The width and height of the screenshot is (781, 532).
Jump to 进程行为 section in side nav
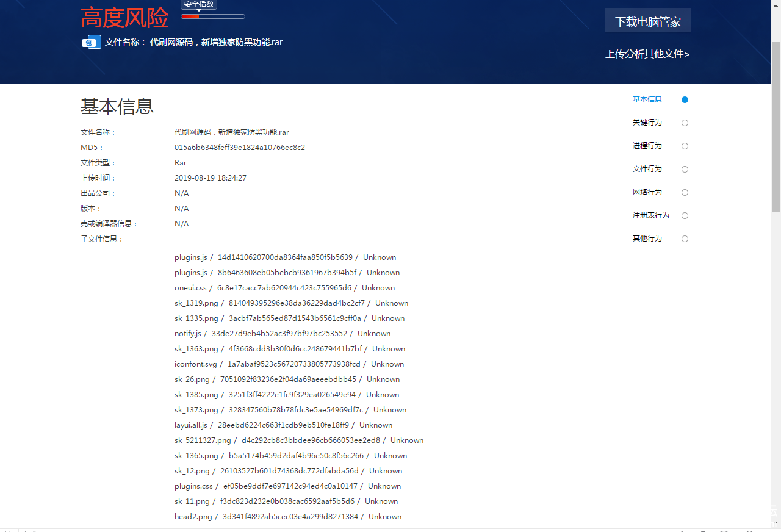tap(647, 146)
